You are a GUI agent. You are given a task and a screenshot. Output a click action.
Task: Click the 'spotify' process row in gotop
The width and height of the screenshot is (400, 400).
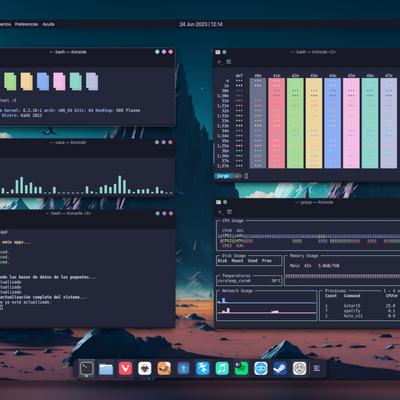click(x=361, y=311)
